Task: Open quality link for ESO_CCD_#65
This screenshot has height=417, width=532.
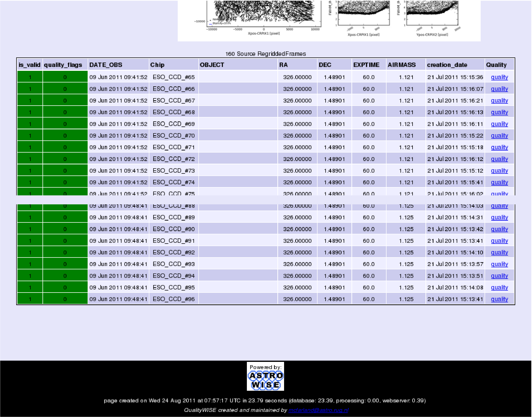Action: coord(499,77)
